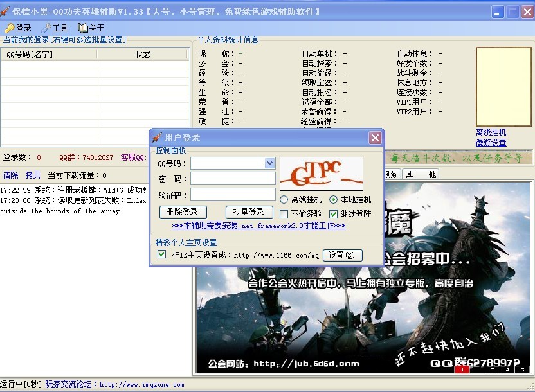
Task: Switch to the 其 他 tab
Action: [421, 175]
